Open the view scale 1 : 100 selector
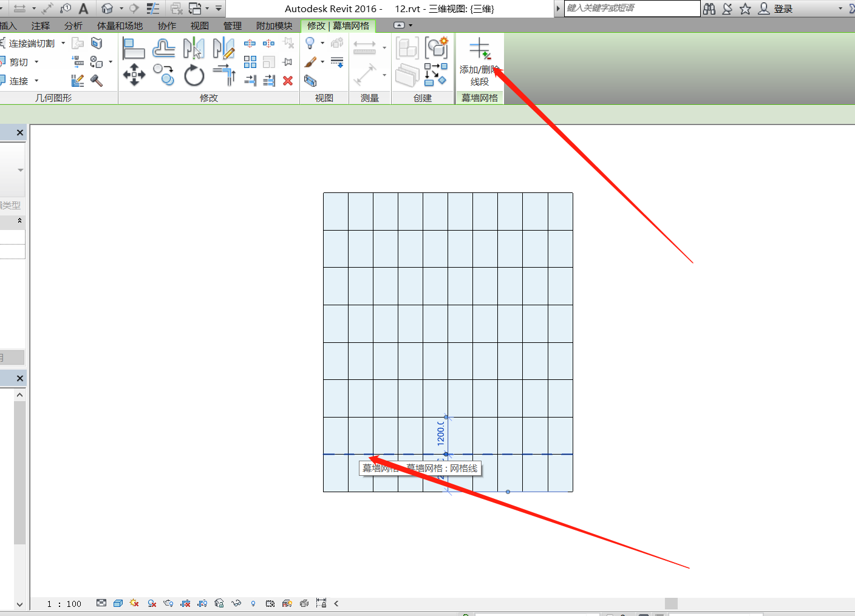The width and height of the screenshot is (855, 616). 64,604
